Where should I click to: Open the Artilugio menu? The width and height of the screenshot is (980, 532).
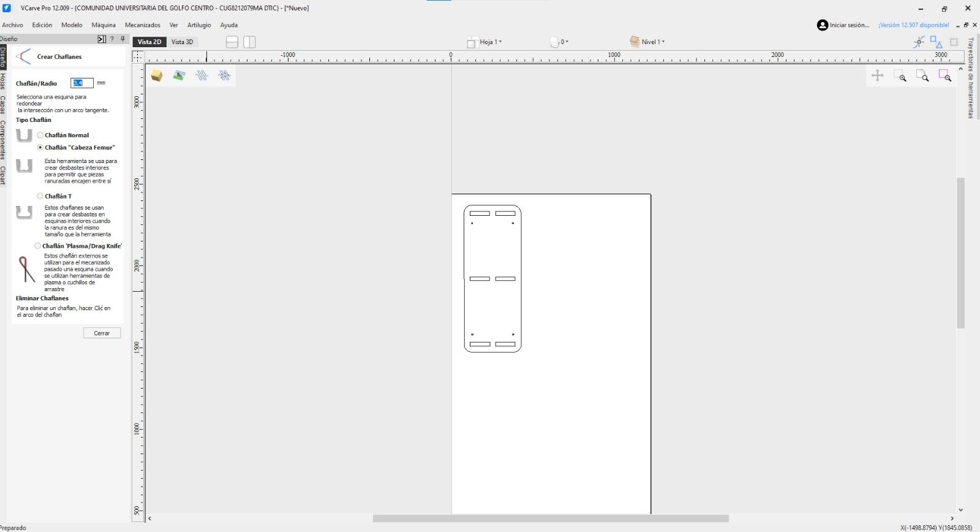[x=199, y=25]
